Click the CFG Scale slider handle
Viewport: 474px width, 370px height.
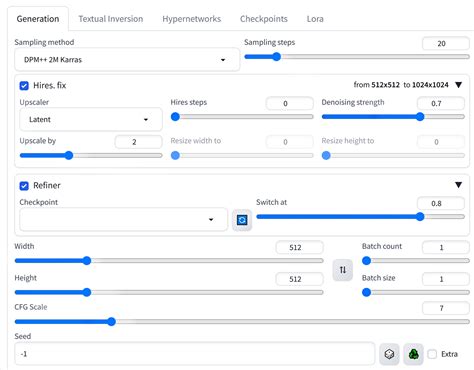click(111, 322)
